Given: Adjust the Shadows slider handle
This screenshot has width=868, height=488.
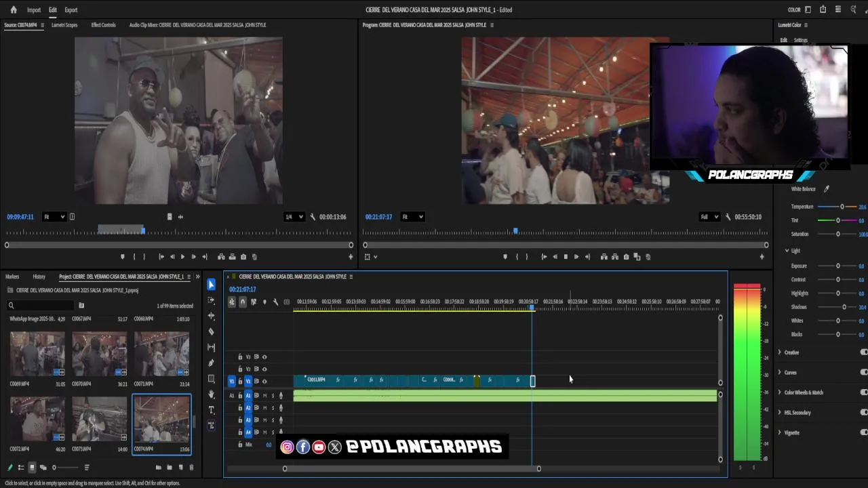Looking at the screenshot, I should 844,307.
